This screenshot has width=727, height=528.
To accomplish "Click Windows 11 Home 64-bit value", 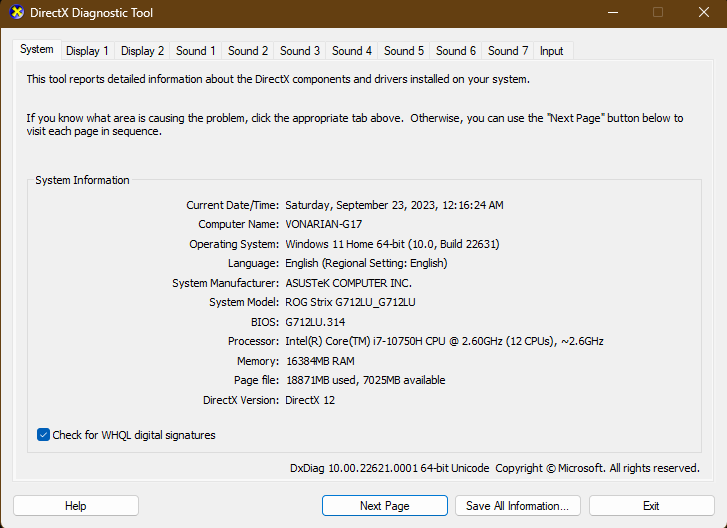I will coord(392,244).
